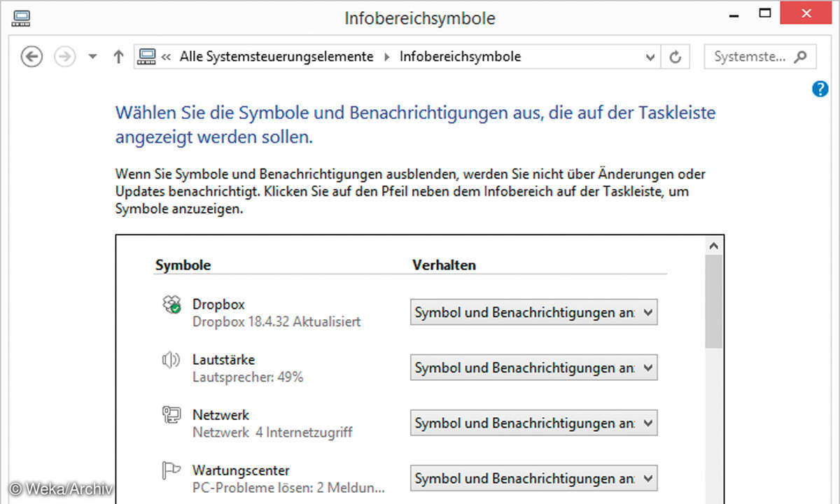This screenshot has height=504, width=840.
Task: Click the Wartungscenter flag icon
Action: [x=171, y=470]
